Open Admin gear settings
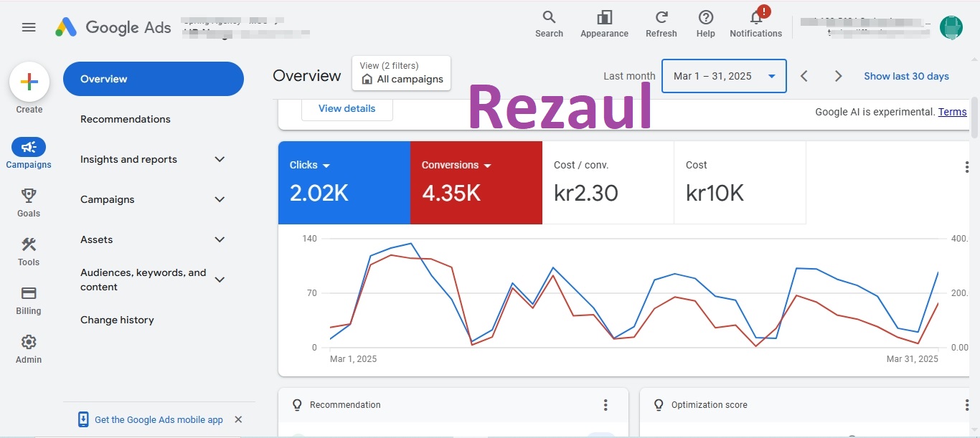Screen dimensions: 980x438 point(29,342)
